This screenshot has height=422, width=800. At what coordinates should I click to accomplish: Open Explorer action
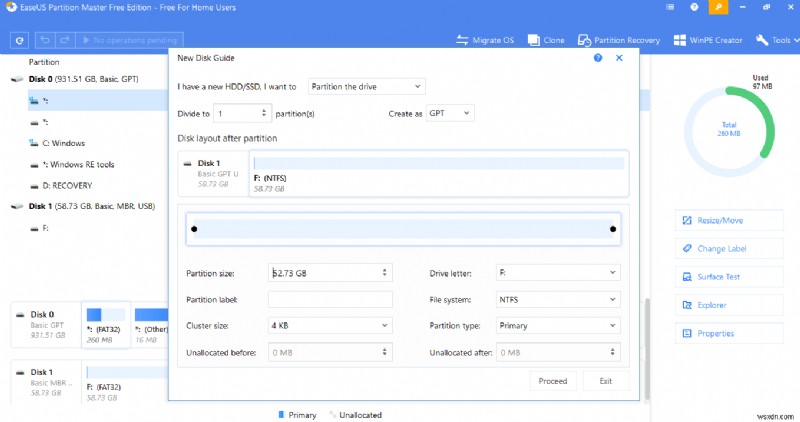(x=729, y=305)
